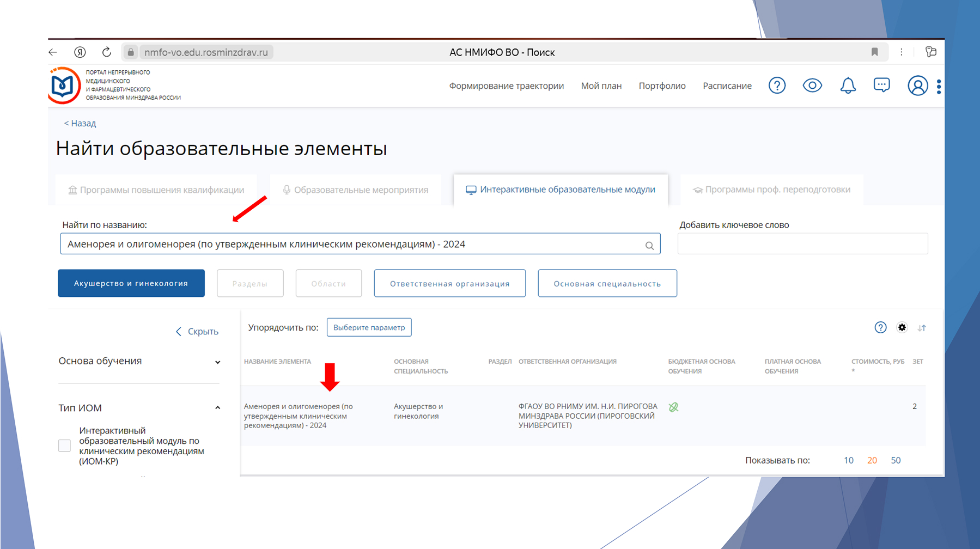Click the search magnifier icon
The image size is (980, 549).
(x=649, y=246)
